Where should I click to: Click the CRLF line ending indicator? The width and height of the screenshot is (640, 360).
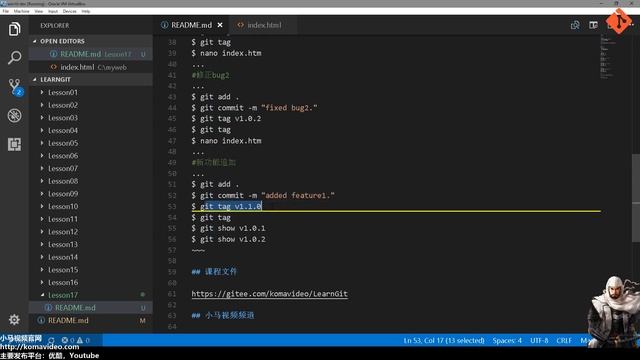click(x=564, y=340)
